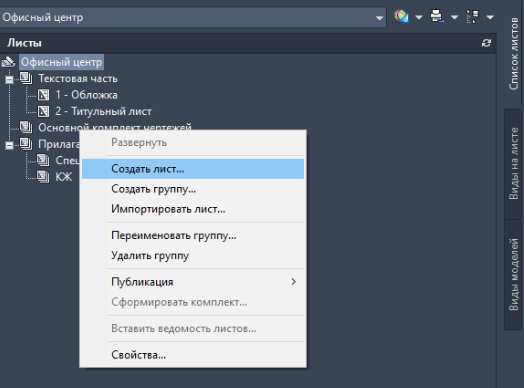Switch to the Виды на листе tab
This screenshot has height=388, width=524.
(x=513, y=164)
